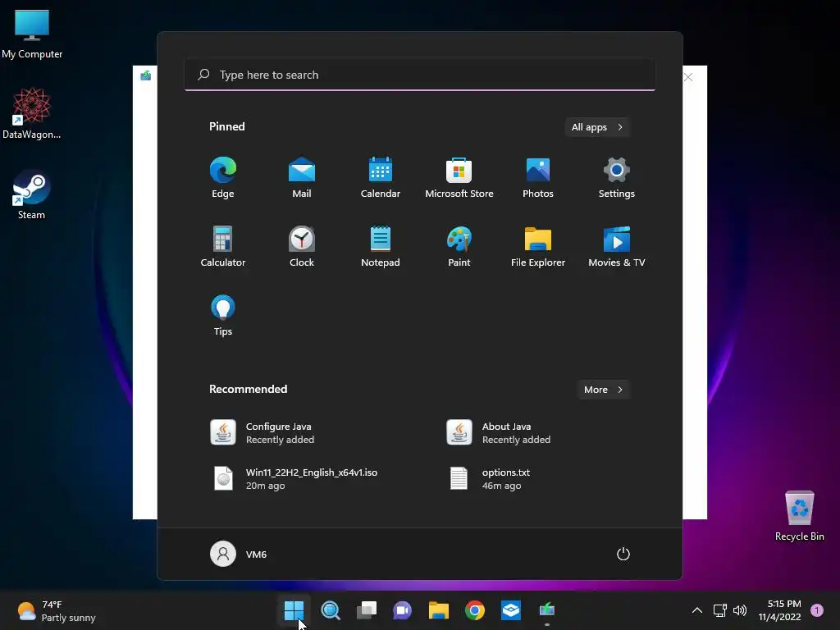840x630 pixels.
Task: Select My Computer desktop icon
Action: coord(32,34)
